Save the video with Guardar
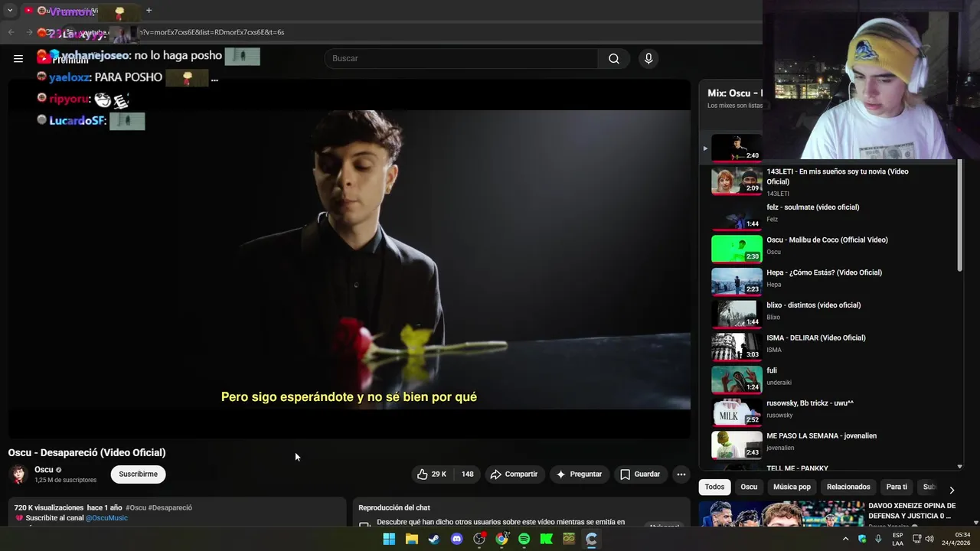This screenshot has height=551, width=980. coord(640,474)
